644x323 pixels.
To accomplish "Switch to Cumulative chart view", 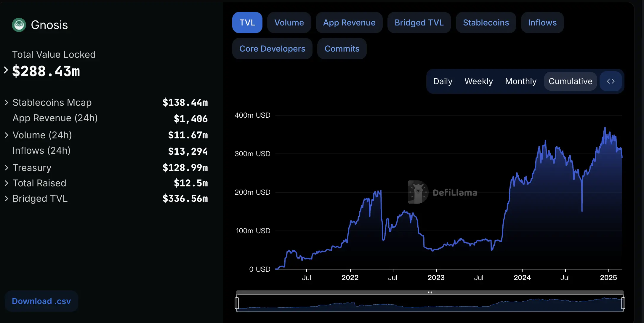I will [570, 81].
